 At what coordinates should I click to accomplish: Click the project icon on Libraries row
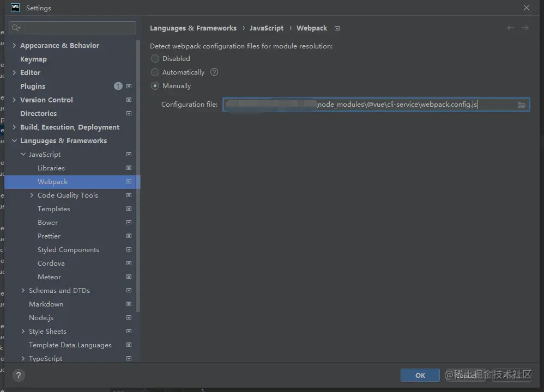point(129,168)
